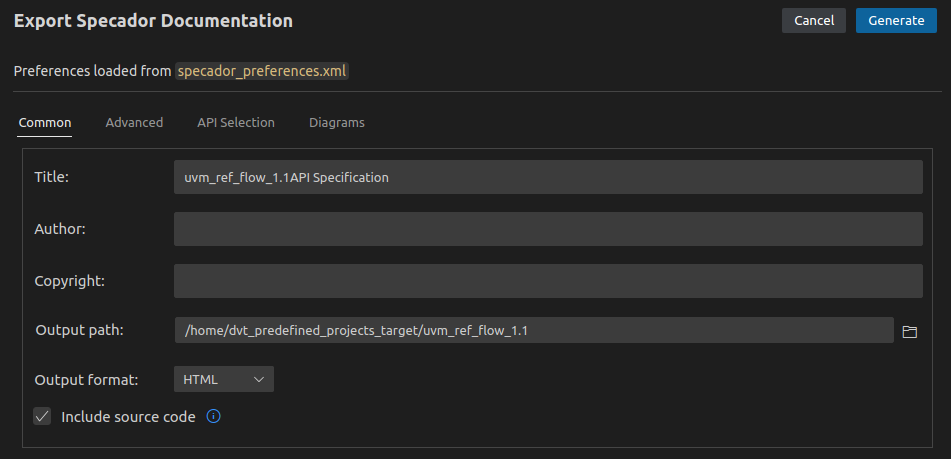Click the 'Output format:' label
The width and height of the screenshot is (951, 459).
tap(86, 380)
